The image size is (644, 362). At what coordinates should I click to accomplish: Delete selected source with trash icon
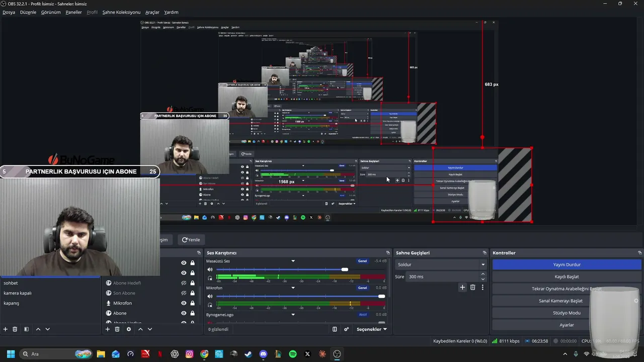coord(117,329)
